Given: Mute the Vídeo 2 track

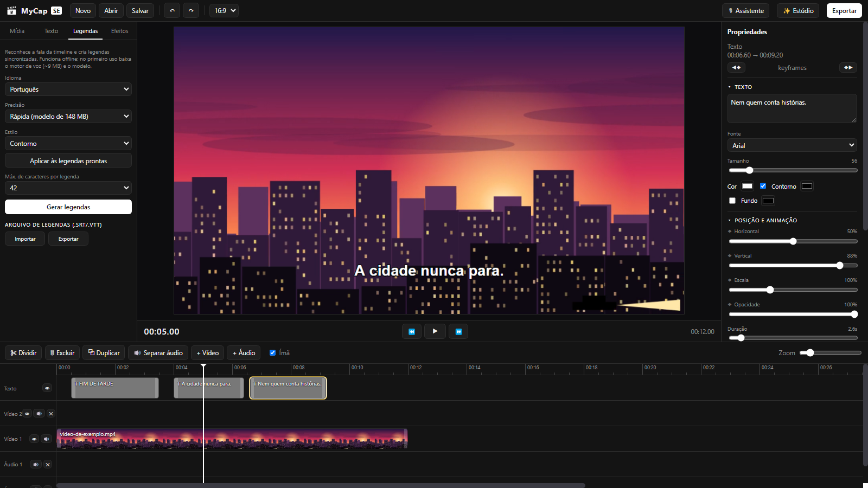Looking at the screenshot, I should (39, 414).
